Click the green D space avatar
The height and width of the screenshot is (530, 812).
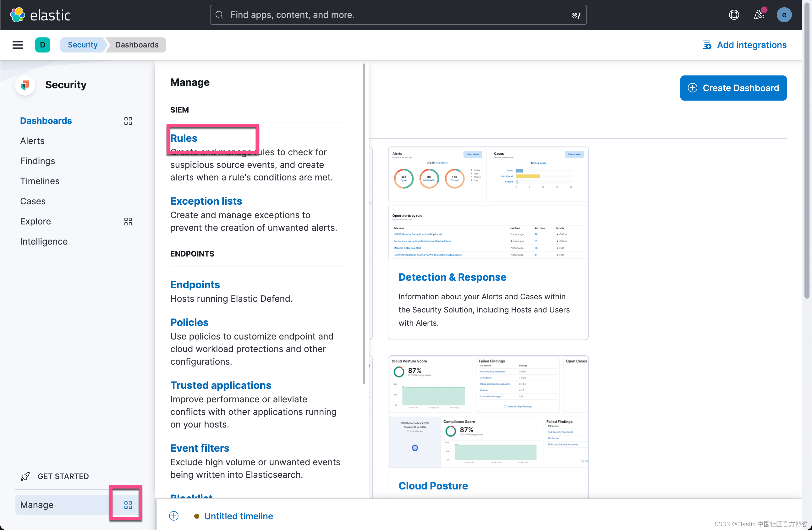[x=43, y=45]
